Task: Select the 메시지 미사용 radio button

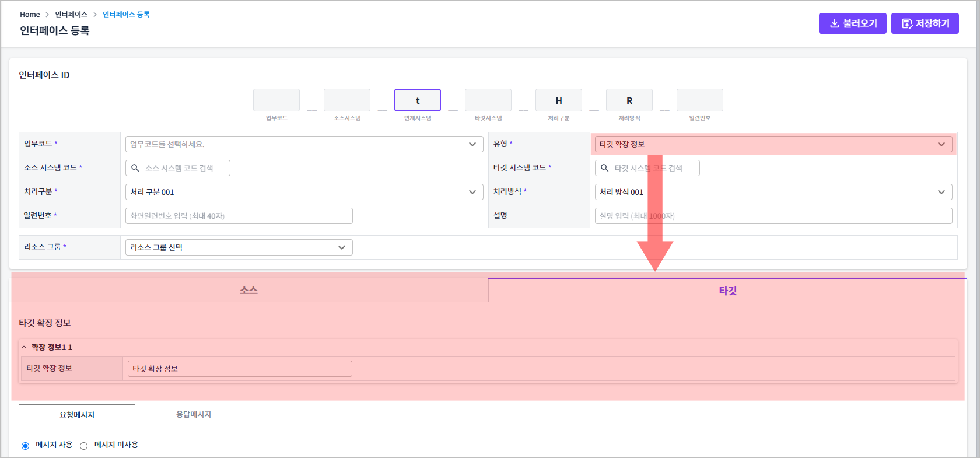Action: click(84, 446)
